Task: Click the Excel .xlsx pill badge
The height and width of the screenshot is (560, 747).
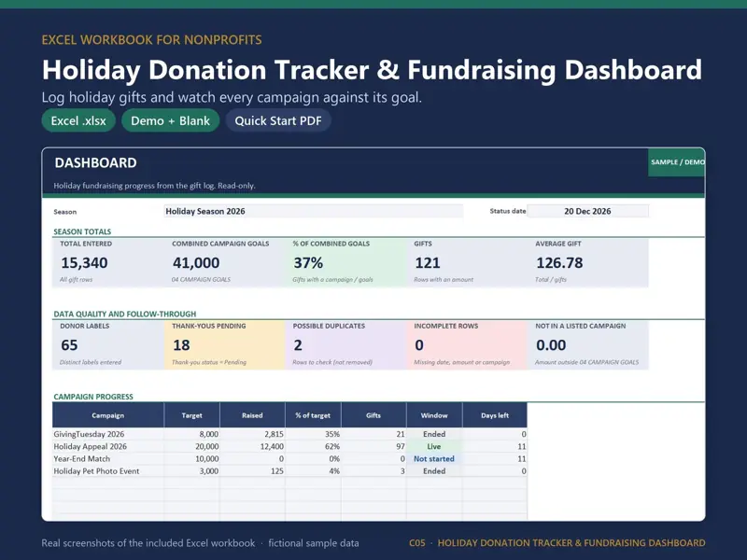Action: point(78,121)
